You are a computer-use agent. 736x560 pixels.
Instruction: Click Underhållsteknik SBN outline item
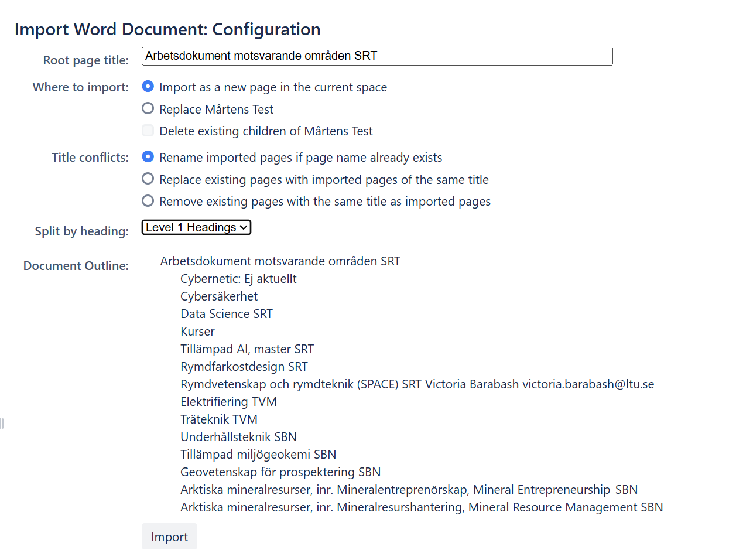(x=238, y=437)
